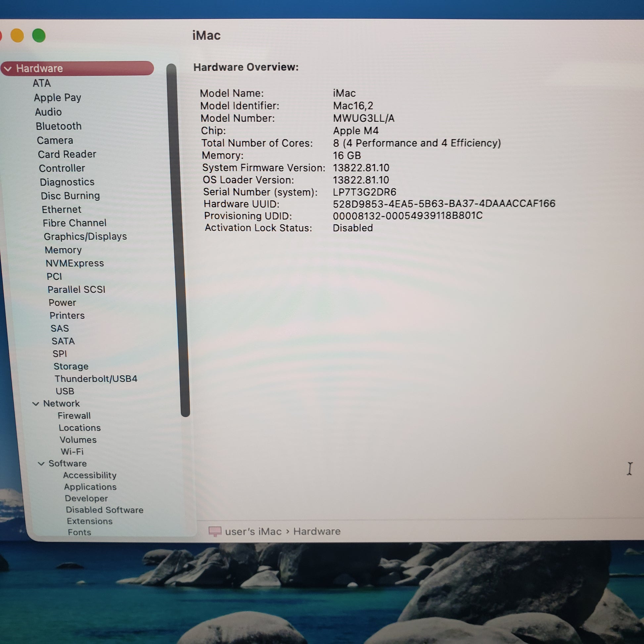Image resolution: width=644 pixels, height=644 pixels.
Task: Select Applications under Software
Action: pos(90,487)
